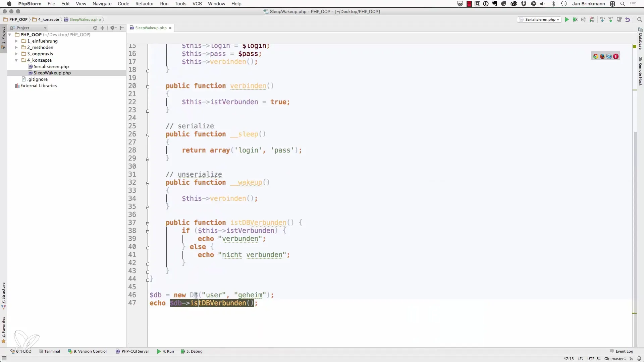
Task: Open Dropbox menu bar icon
Action: click(524, 4)
